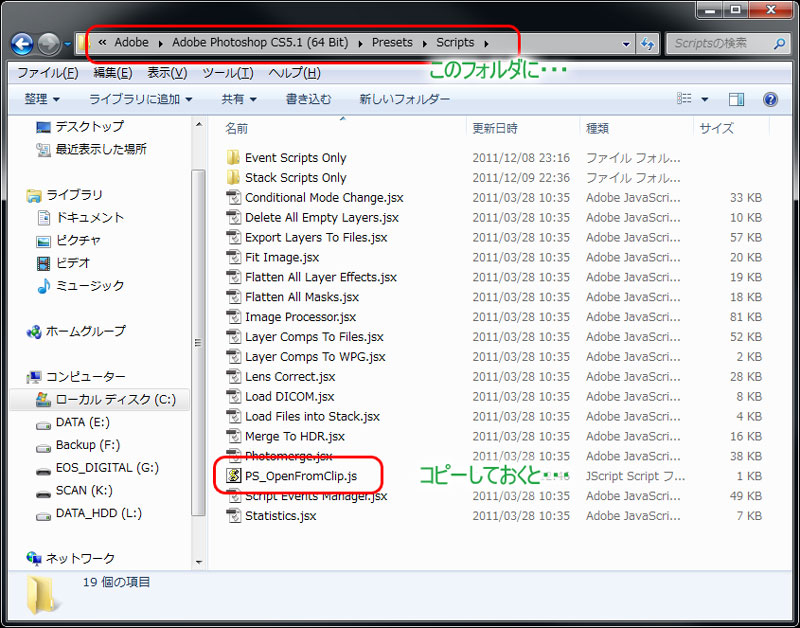
Task: Click Flatten All Layer Effects.jsx file icon
Action: [233, 277]
